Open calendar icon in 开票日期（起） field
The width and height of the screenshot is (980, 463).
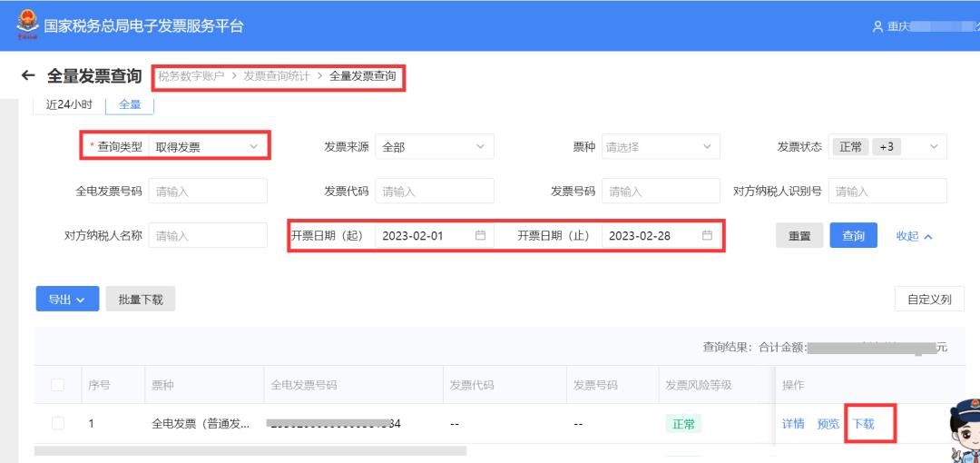coord(480,235)
